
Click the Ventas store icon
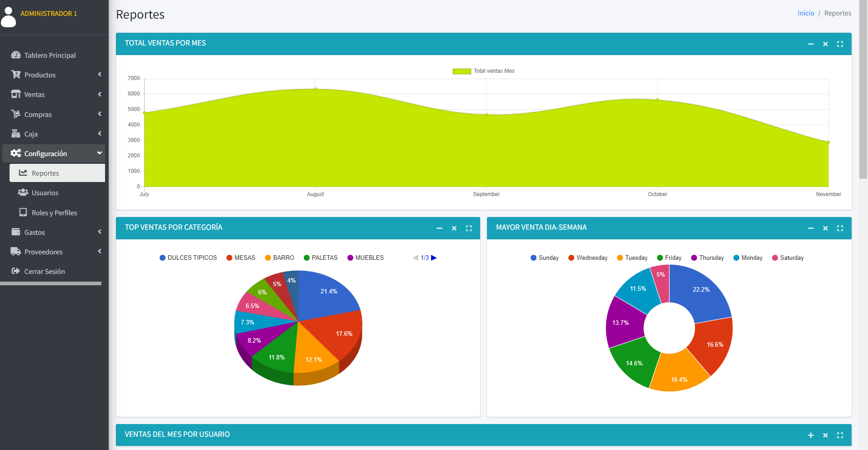(16, 94)
